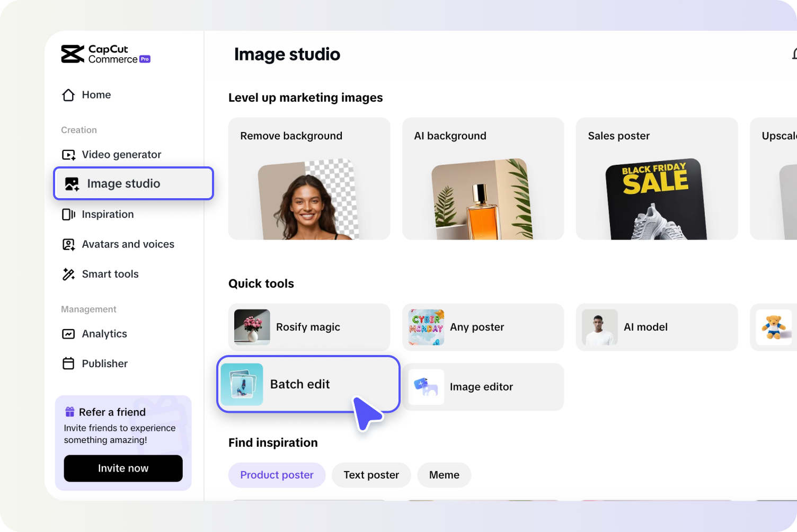The width and height of the screenshot is (797, 532).
Task: Click the Smart tools magic wand icon
Action: 68,274
